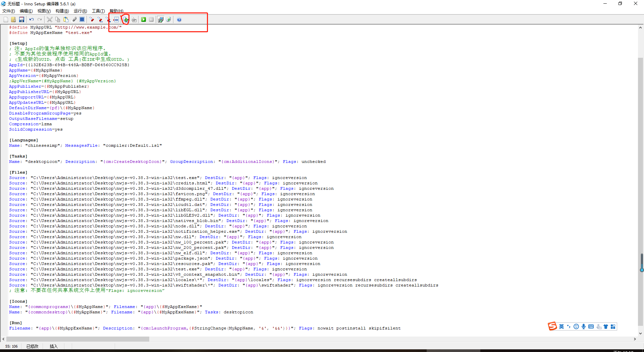Click the AppId GUID line
Image resolution: width=644 pixels, height=352 pixels.
pos(69,65)
